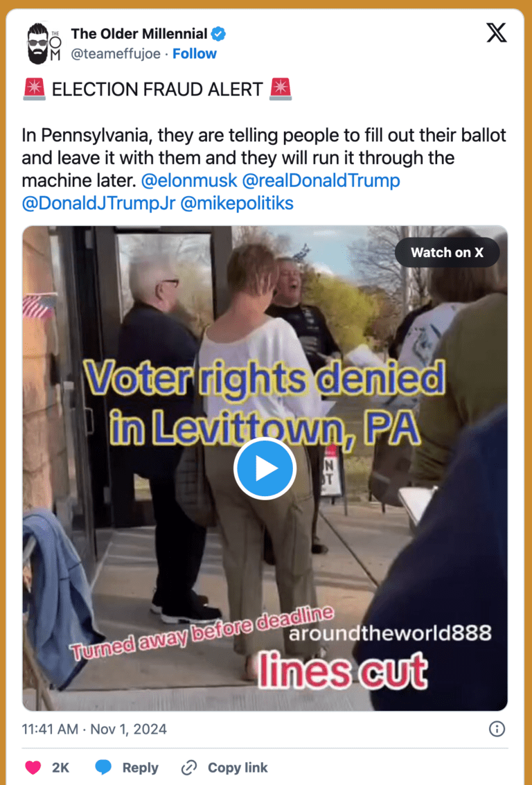Click the Copy link text
This screenshot has width=532, height=785.
[238, 768]
